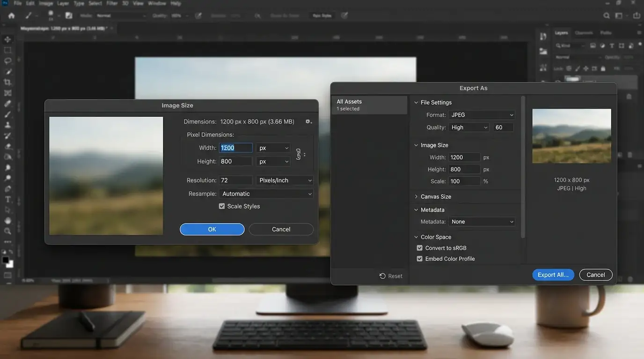Click OK in the Image Size dialog
Viewport: 644px width, 359px height.
212,229
